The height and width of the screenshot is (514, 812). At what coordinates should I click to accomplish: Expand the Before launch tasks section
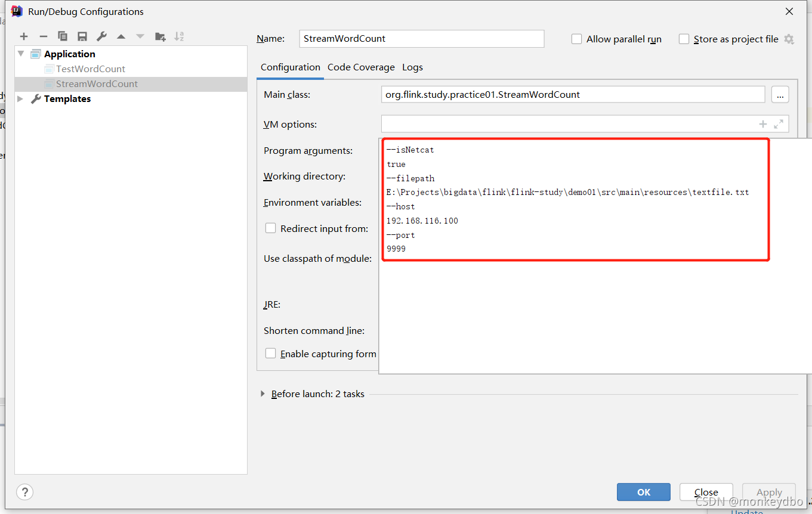pyautogui.click(x=263, y=394)
